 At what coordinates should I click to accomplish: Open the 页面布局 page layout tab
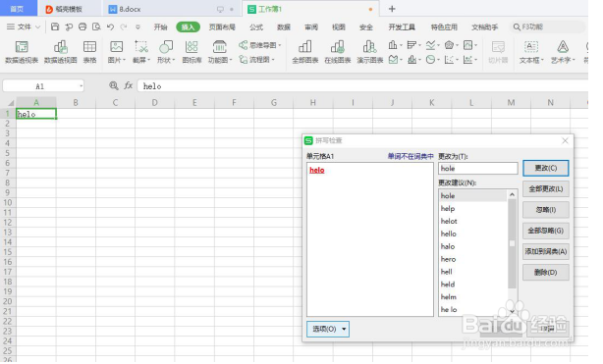click(222, 26)
